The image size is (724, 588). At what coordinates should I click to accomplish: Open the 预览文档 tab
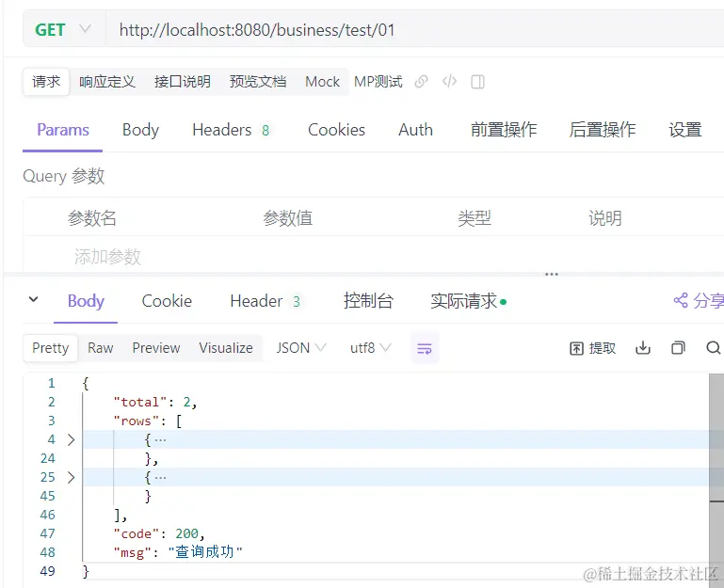pyautogui.click(x=258, y=82)
